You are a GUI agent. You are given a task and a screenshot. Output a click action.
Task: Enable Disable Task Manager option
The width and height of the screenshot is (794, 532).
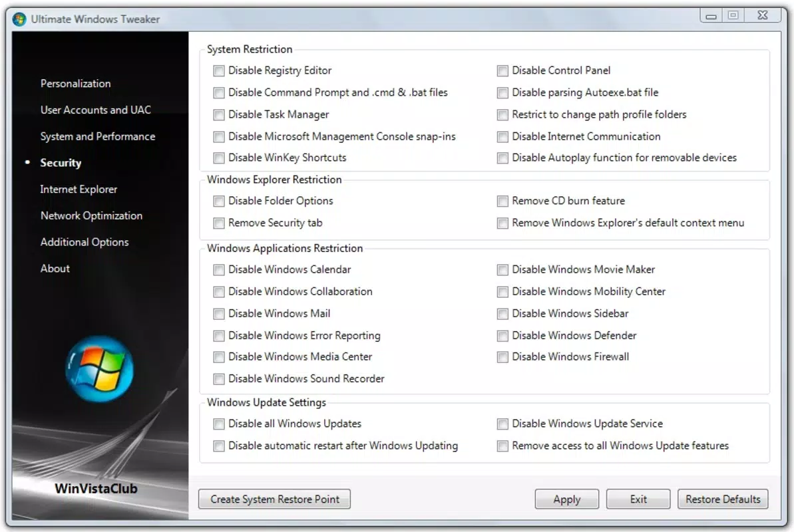point(219,115)
